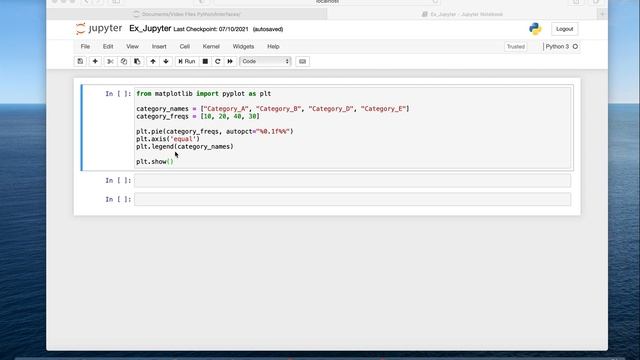Image resolution: width=640 pixels, height=360 pixels.
Task: Click the category_freqs assignment line
Action: (x=198, y=117)
